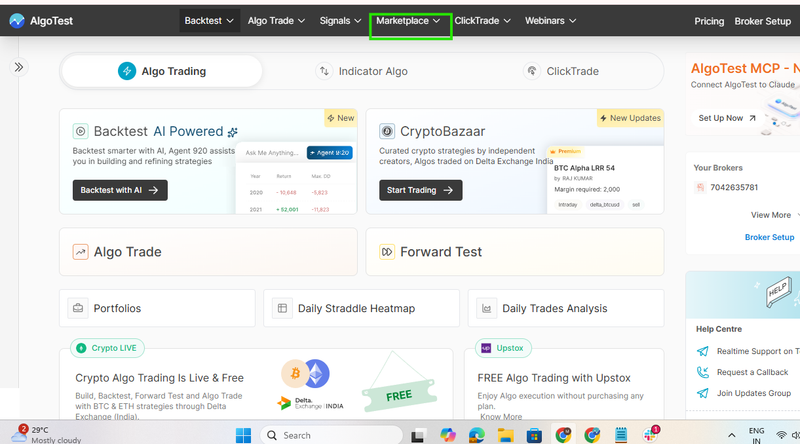800x444 pixels.
Task: Select the Algo Trading tab
Action: click(x=162, y=71)
